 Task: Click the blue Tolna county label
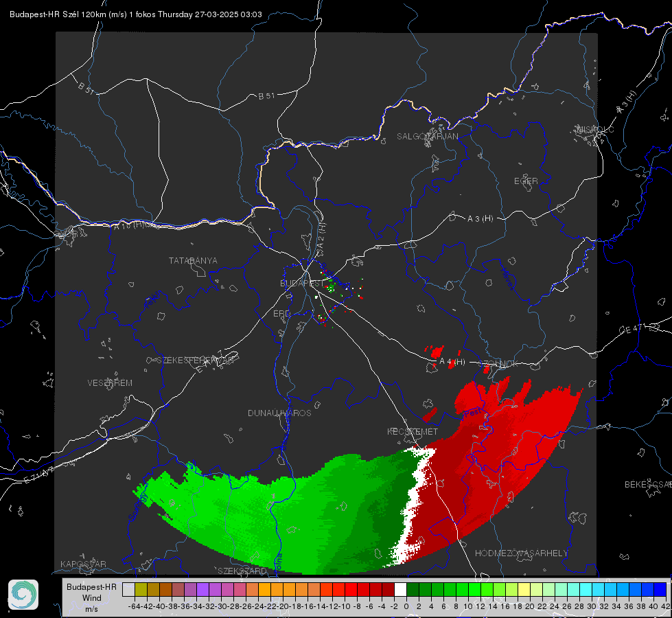point(279,562)
